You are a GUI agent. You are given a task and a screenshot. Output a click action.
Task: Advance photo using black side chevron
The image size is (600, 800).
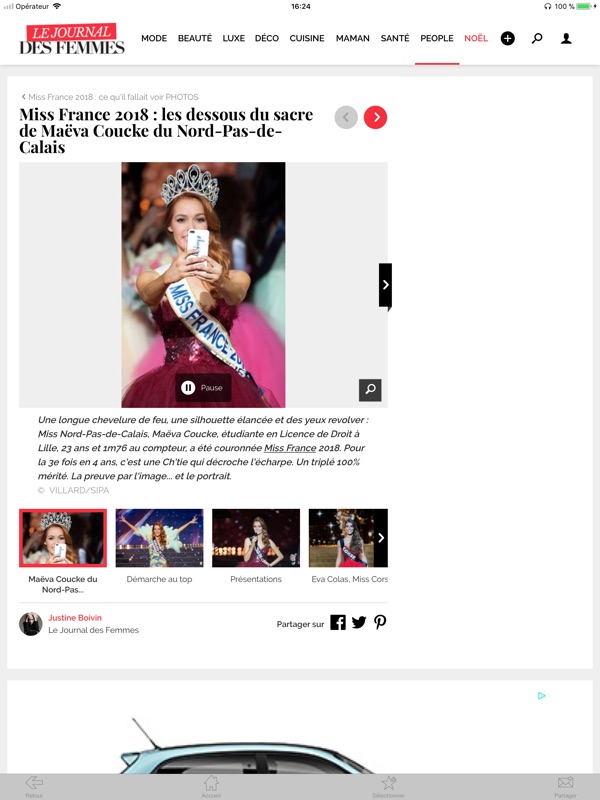(385, 285)
